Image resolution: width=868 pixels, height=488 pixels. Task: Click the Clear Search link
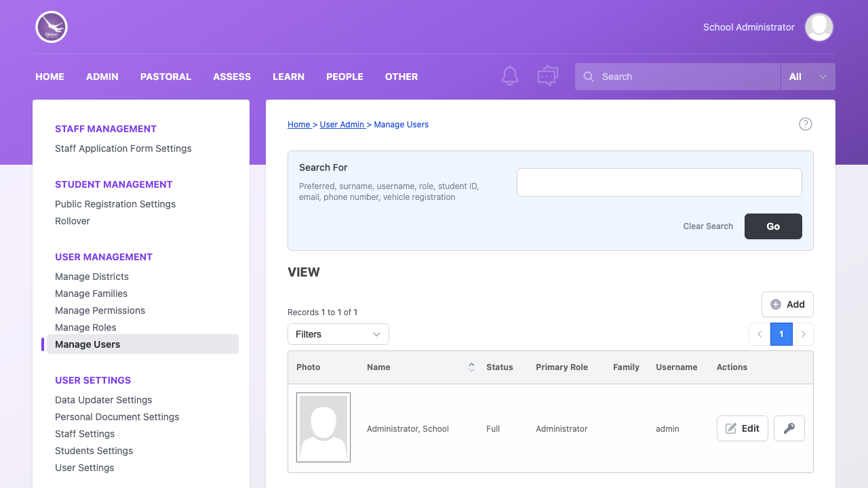tap(708, 226)
